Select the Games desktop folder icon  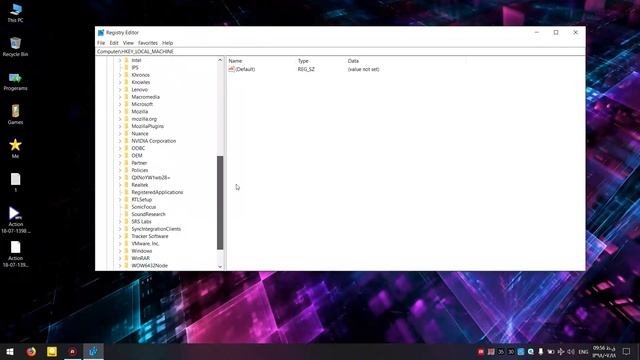(x=16, y=114)
